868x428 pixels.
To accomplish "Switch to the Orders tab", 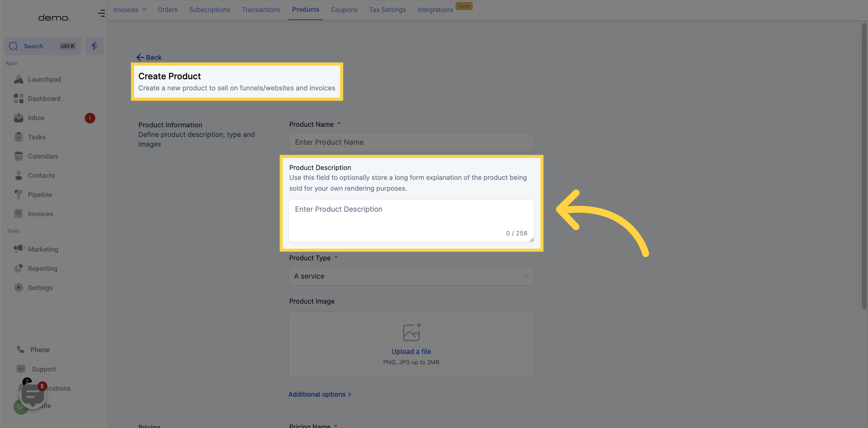I will tap(167, 10).
